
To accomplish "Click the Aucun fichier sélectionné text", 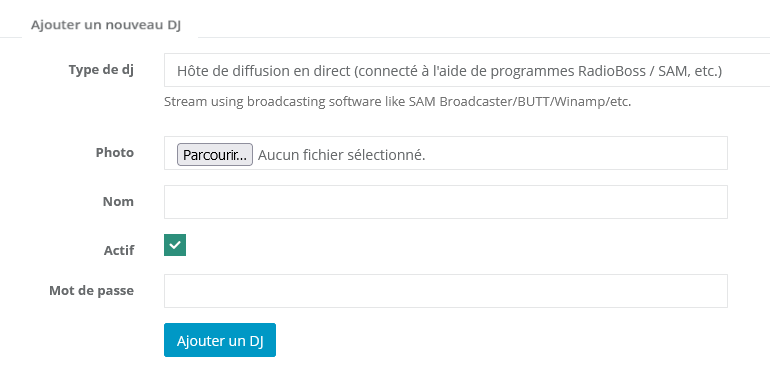I will coord(341,155).
